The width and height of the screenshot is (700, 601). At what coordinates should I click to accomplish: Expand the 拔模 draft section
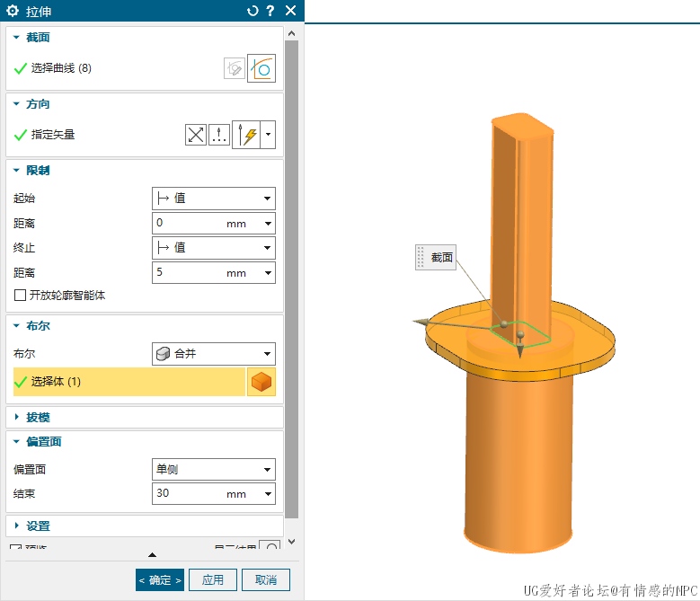point(38,418)
